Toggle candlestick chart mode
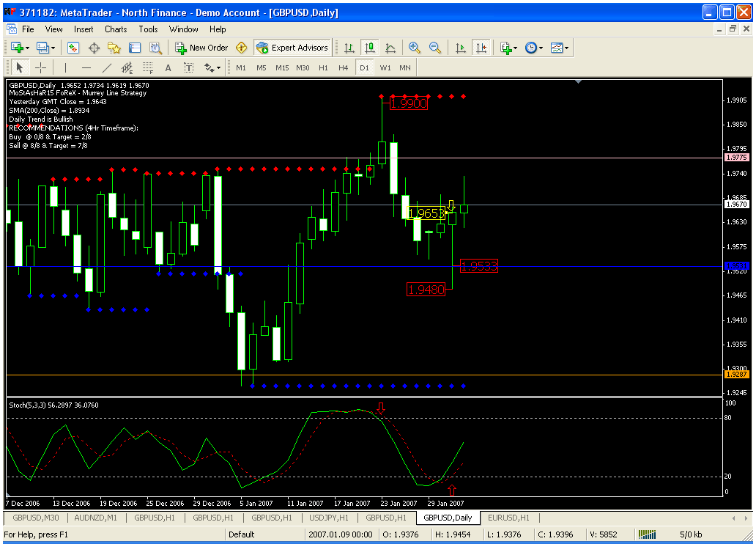The image size is (756, 544). 370,48
